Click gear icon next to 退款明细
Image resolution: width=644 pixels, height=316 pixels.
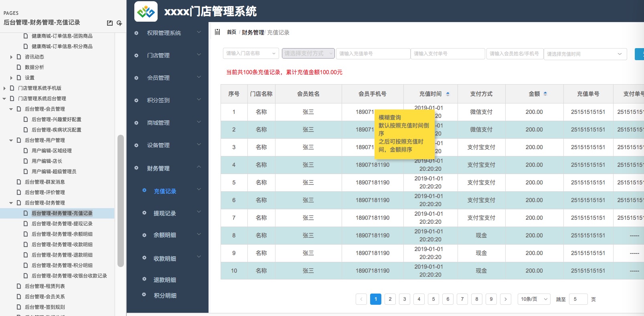point(144,279)
